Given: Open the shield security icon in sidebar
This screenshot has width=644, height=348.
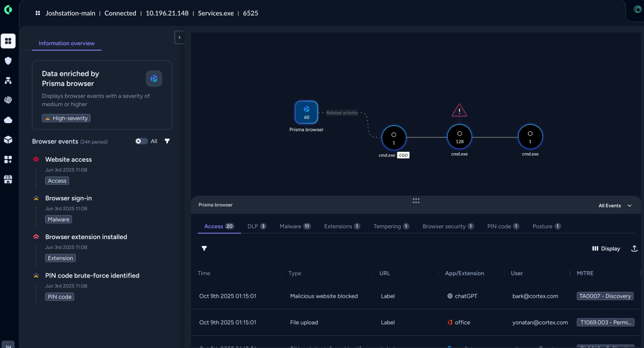Looking at the screenshot, I should point(8,61).
